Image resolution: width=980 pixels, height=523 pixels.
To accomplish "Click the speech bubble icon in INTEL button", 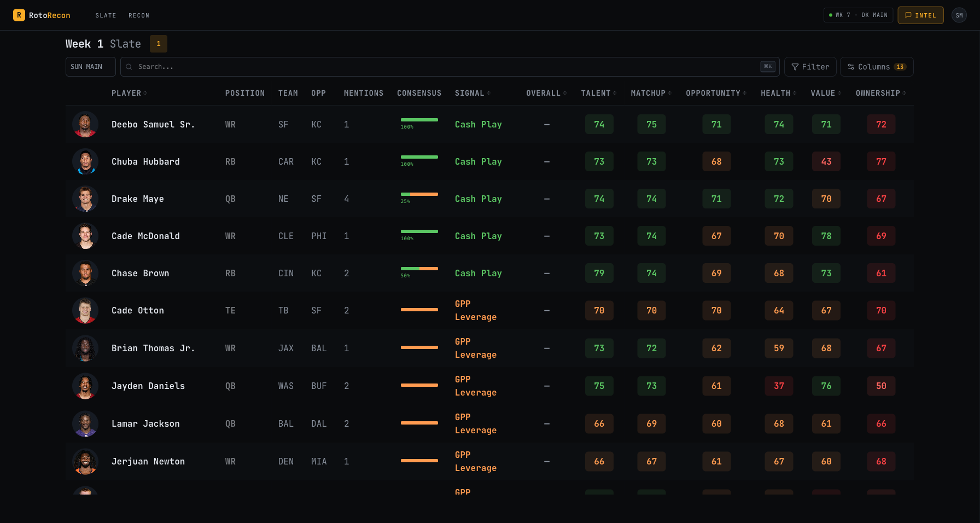I will tap(909, 15).
